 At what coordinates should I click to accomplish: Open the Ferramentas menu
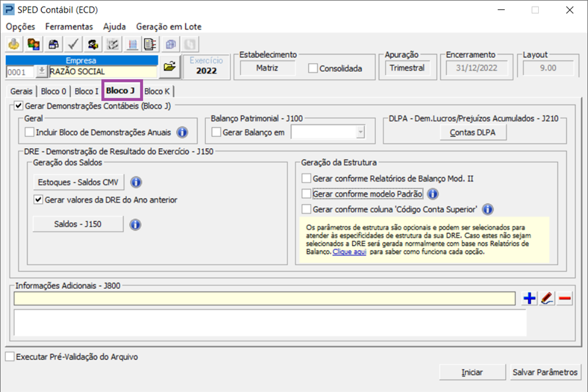coord(69,27)
